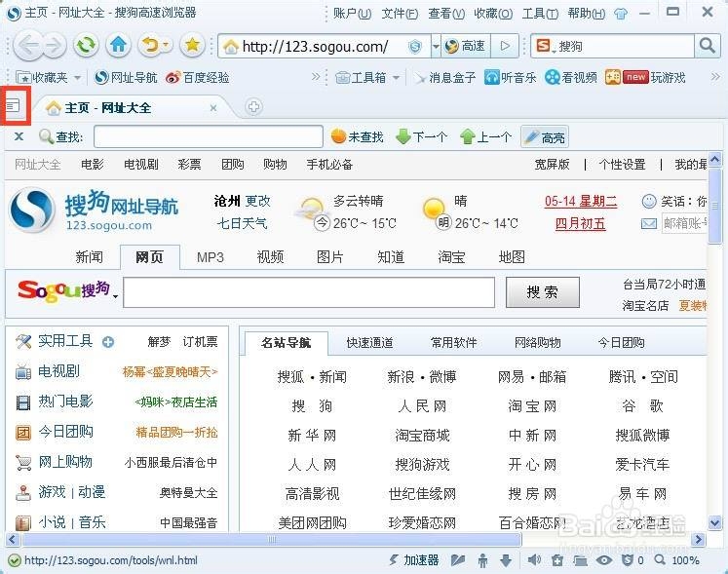Select the 视频 search tab
728x574 pixels.
coord(270,257)
